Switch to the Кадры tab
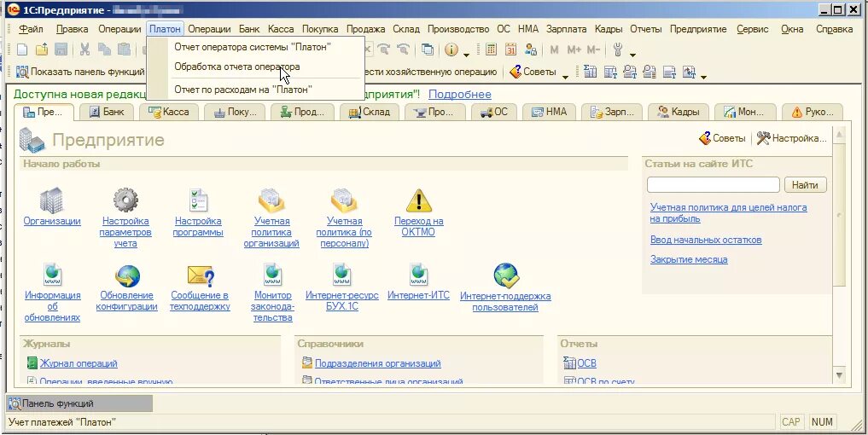 pyautogui.click(x=679, y=112)
